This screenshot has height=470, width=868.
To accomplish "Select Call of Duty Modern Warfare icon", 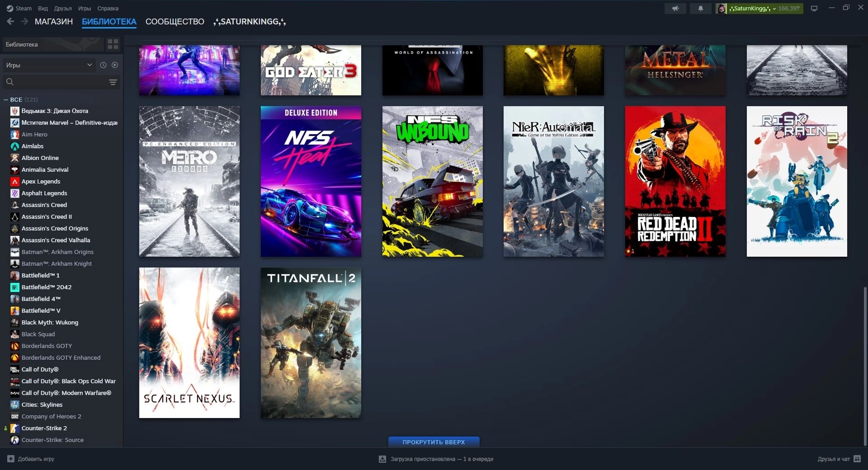I will (x=15, y=393).
